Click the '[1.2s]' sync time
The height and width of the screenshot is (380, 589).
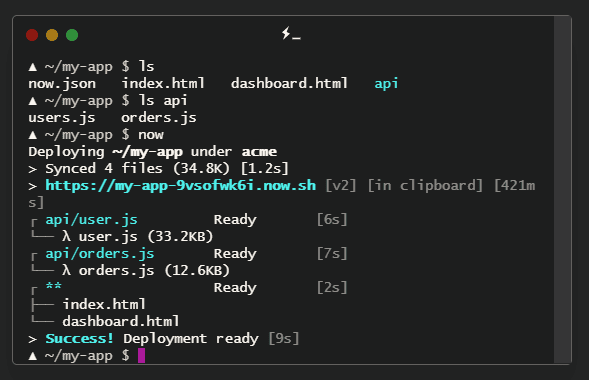(x=264, y=169)
